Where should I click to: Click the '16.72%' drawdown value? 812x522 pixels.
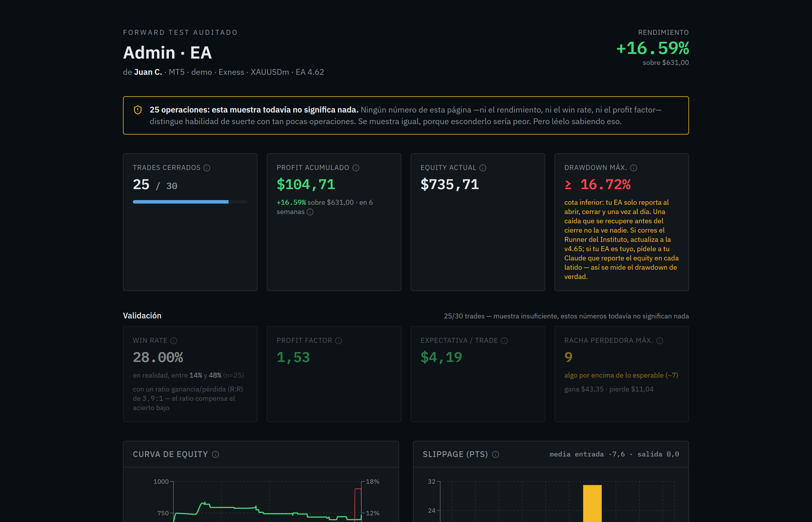(x=606, y=184)
